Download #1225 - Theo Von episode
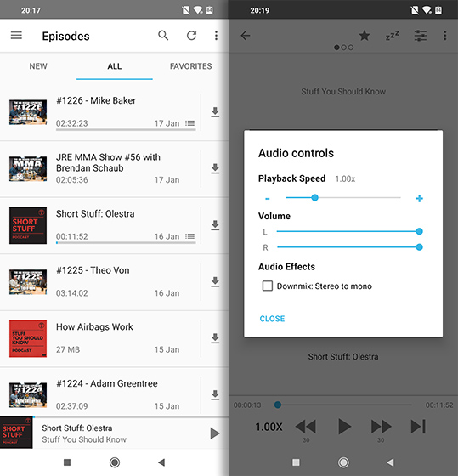The width and height of the screenshot is (458, 476). [x=215, y=282]
